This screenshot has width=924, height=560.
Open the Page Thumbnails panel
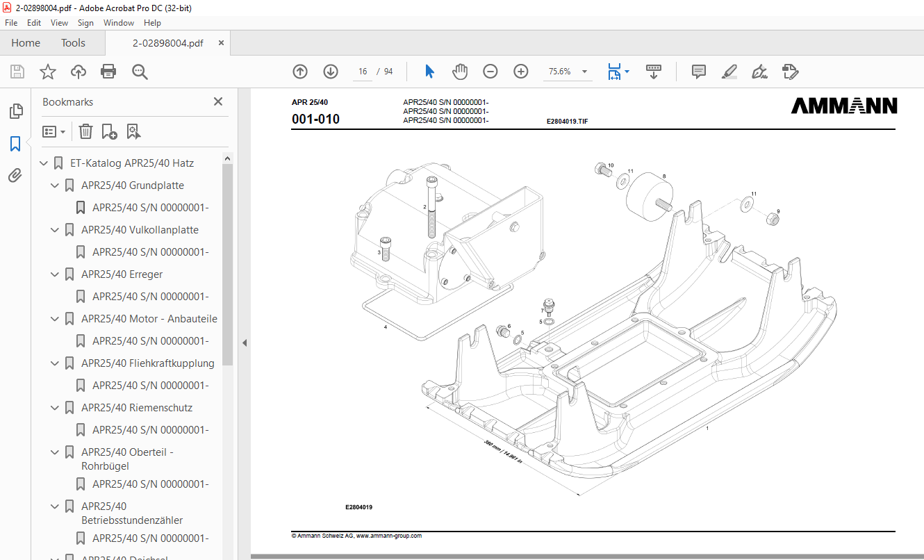click(x=15, y=111)
